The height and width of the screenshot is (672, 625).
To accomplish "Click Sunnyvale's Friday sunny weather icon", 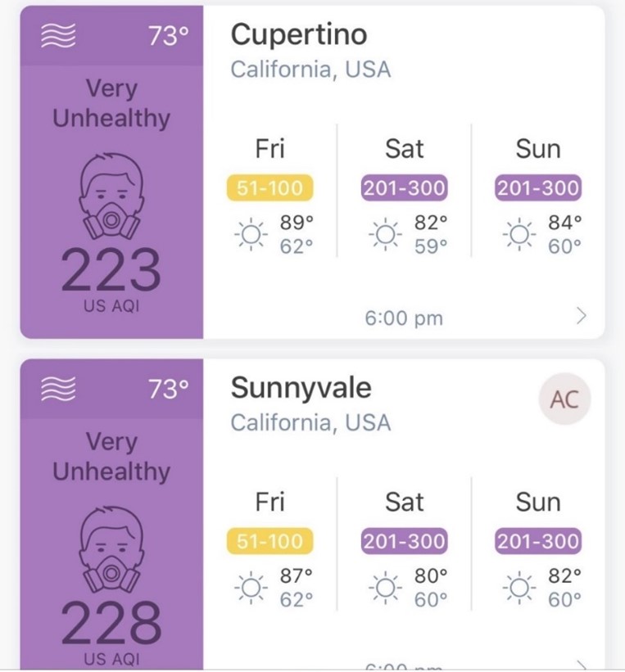I will click(x=250, y=588).
